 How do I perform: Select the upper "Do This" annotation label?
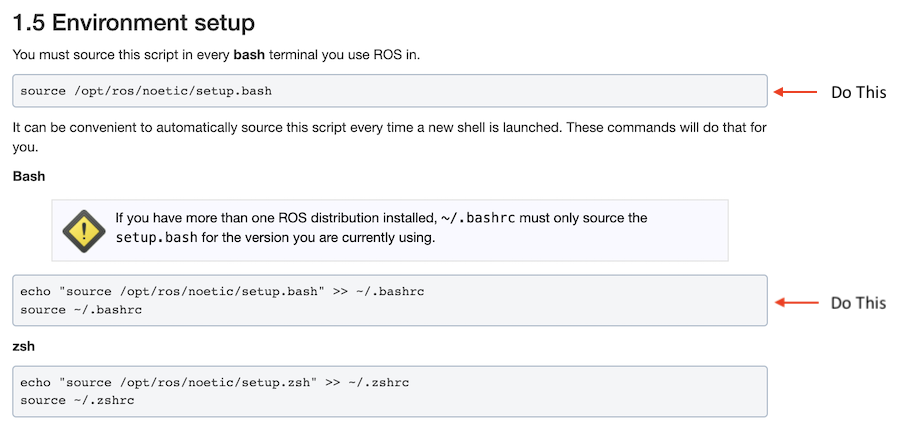click(858, 92)
